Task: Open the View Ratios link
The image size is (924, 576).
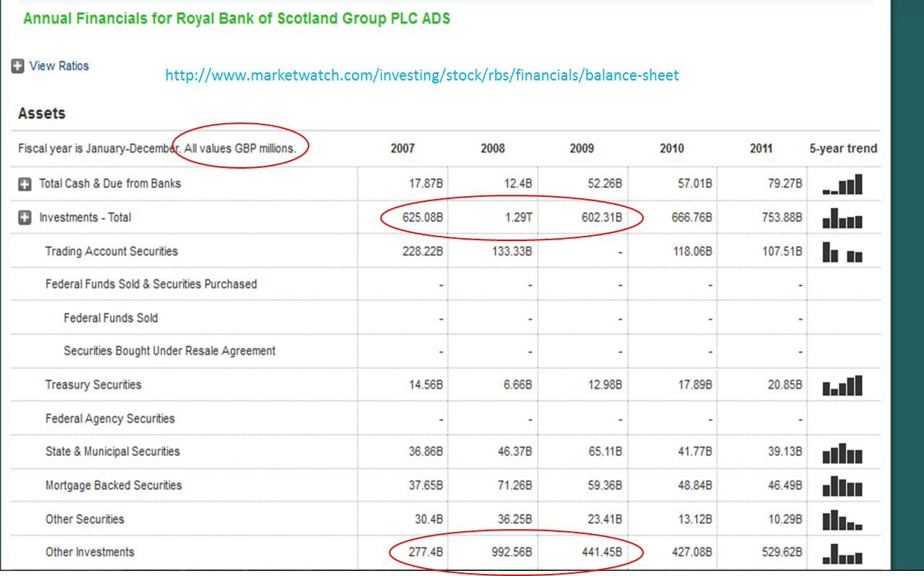Action: pyautogui.click(x=59, y=66)
